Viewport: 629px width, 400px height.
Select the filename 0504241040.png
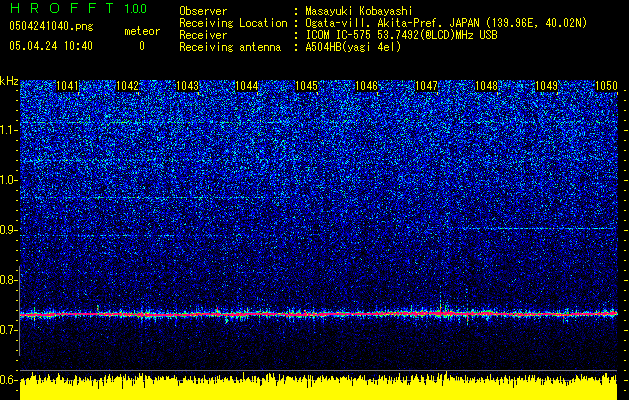coord(51,26)
